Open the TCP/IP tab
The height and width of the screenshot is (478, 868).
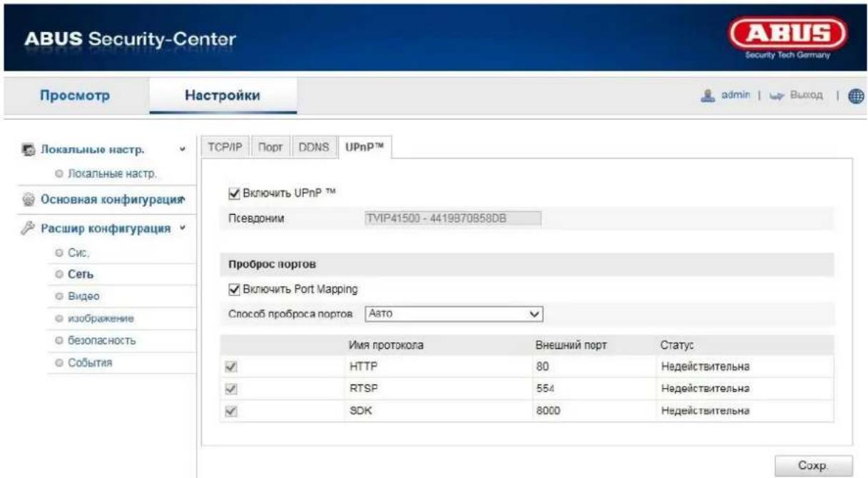tap(225, 147)
